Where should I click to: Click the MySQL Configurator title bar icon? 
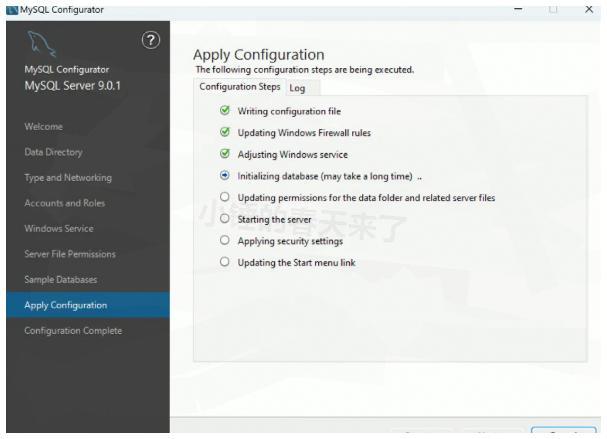pyautogui.click(x=9, y=9)
